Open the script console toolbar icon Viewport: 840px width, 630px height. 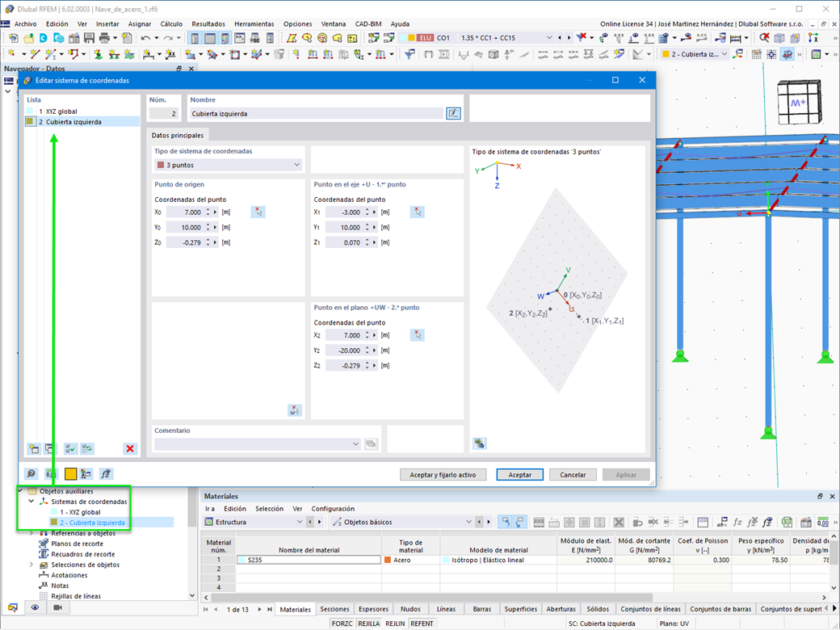click(239, 38)
